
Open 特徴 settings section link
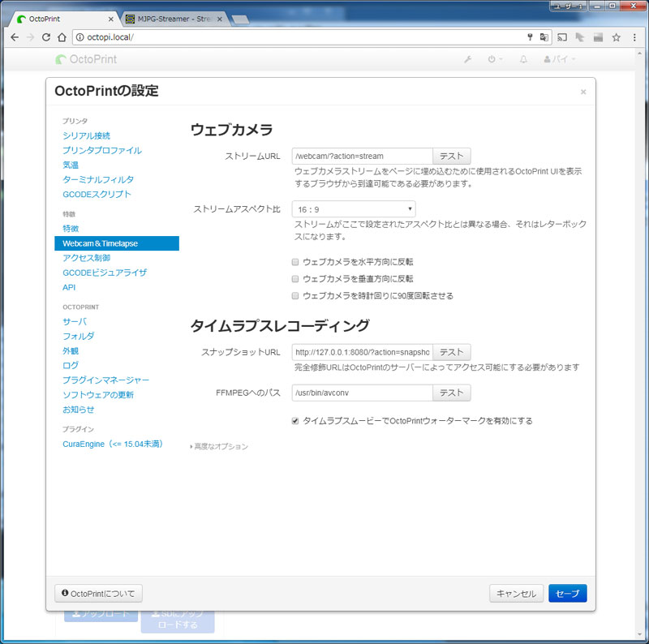click(71, 229)
